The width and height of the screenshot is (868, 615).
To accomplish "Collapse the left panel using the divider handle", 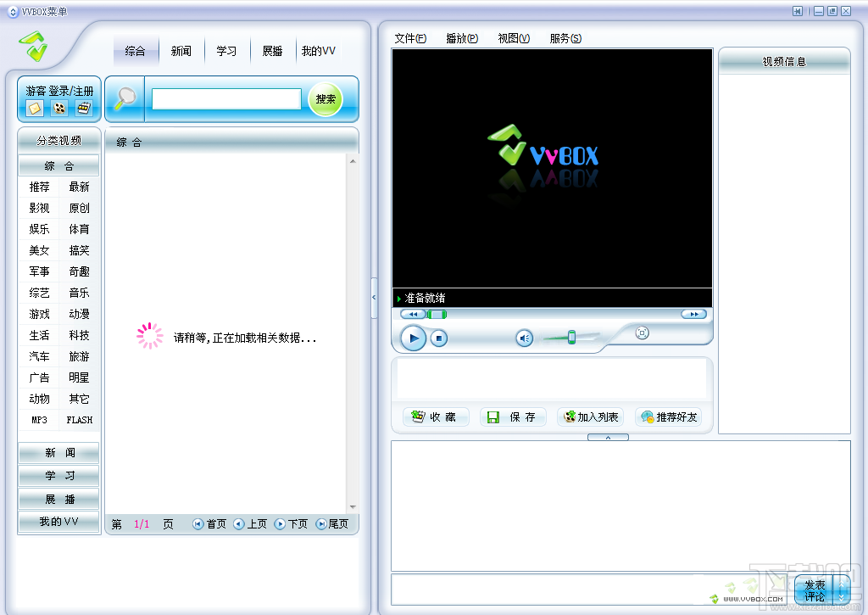I will click(x=374, y=298).
